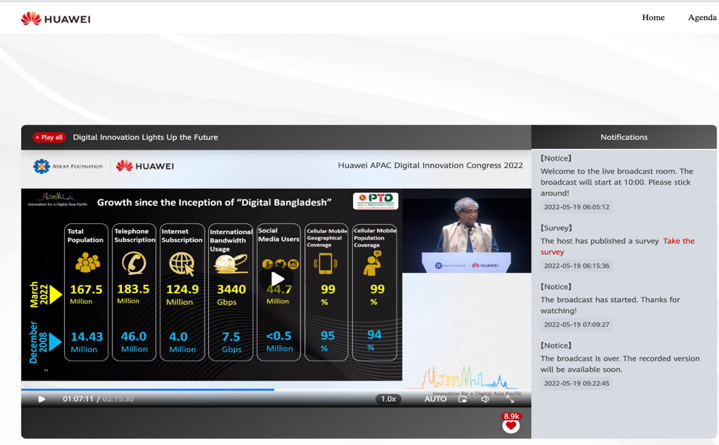
Task: Mute the video with the speaker icon
Action: 485,399
